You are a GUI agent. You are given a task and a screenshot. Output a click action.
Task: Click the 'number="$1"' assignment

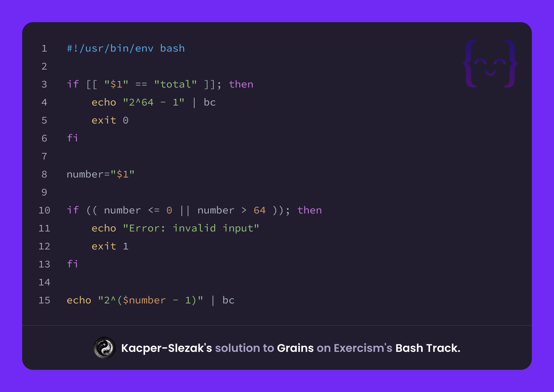point(100,174)
